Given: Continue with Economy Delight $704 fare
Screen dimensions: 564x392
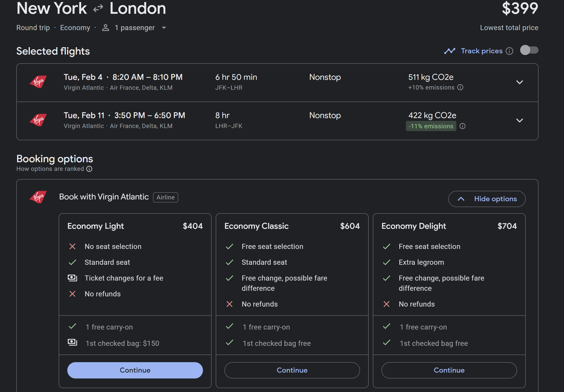Looking at the screenshot, I should pos(449,370).
